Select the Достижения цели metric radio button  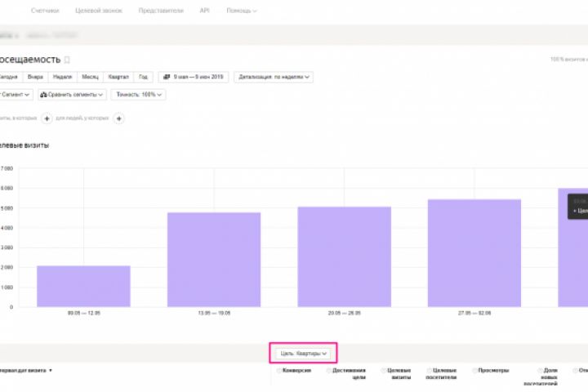click(x=329, y=371)
